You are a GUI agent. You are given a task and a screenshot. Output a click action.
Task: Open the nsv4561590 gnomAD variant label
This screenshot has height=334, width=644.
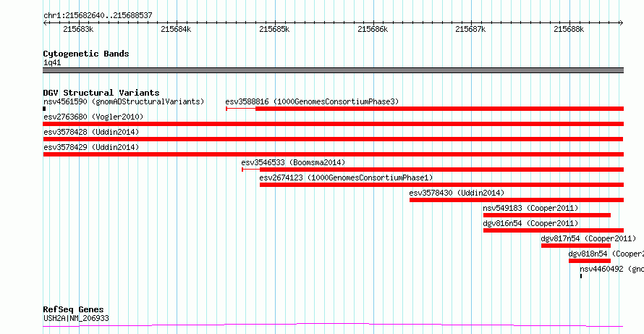click(x=124, y=101)
